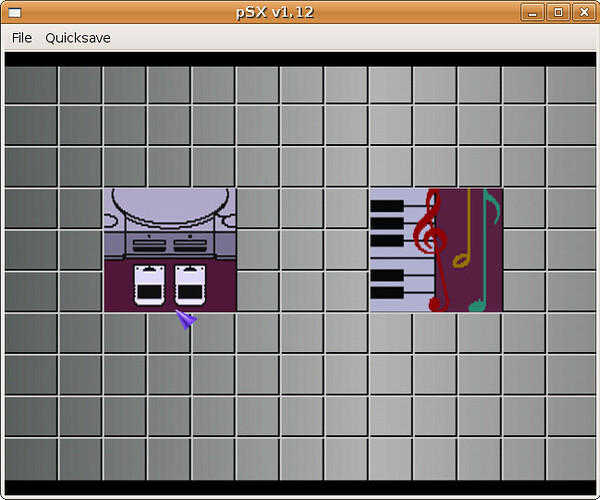Viewport: 600px width, 500px height.
Task: Click the black and white piano keys
Action: coord(402,250)
